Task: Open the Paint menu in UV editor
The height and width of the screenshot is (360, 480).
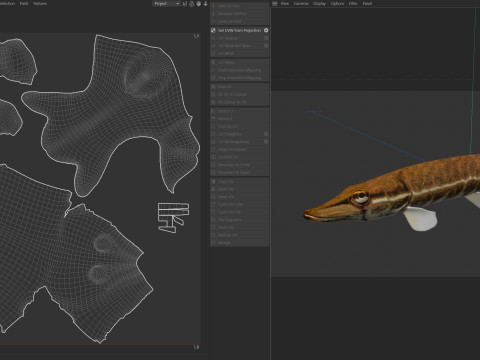Action: (x=24, y=4)
